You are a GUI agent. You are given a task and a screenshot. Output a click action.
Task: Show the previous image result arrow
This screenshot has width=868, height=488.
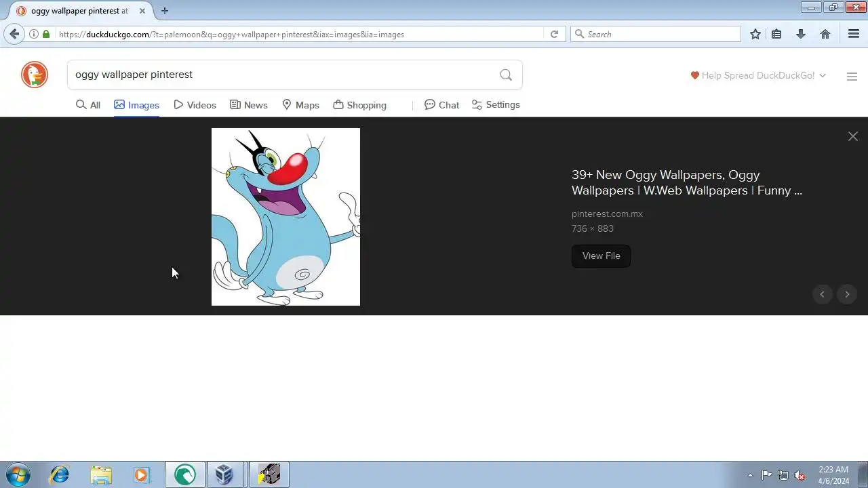tap(822, 294)
